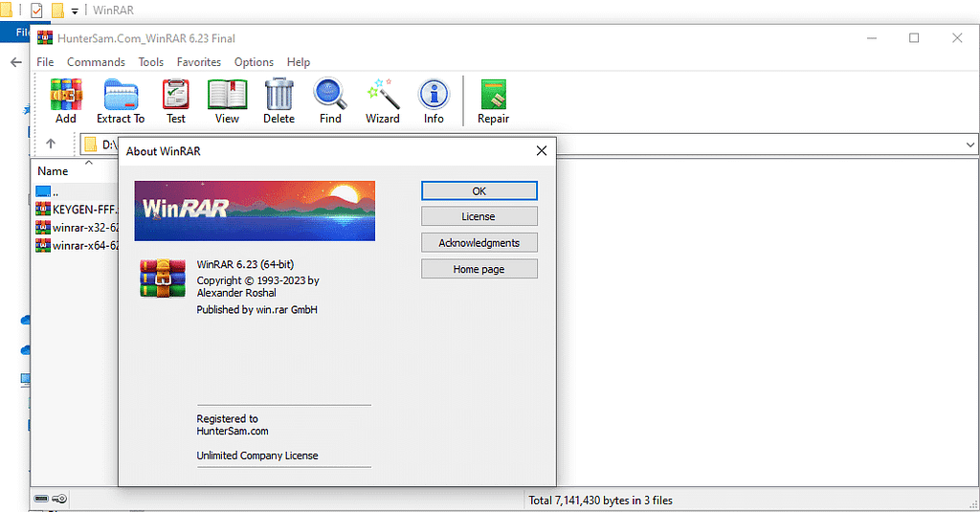Image resolution: width=980 pixels, height=512 pixels.
Task: Click the WinRAR sunset banner image
Action: pyautogui.click(x=255, y=211)
